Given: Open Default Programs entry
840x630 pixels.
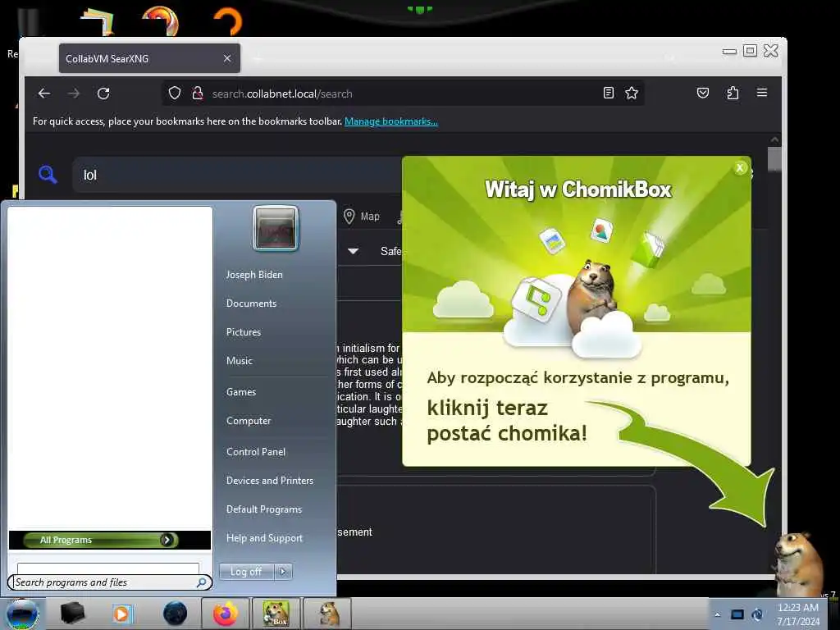Looking at the screenshot, I should click(x=264, y=509).
